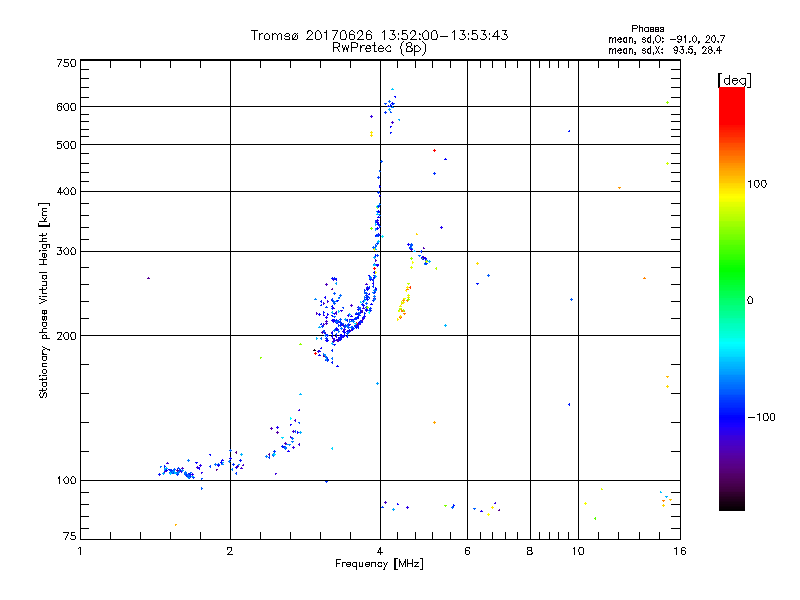Click the 'Phases' label at top right

tap(647, 29)
